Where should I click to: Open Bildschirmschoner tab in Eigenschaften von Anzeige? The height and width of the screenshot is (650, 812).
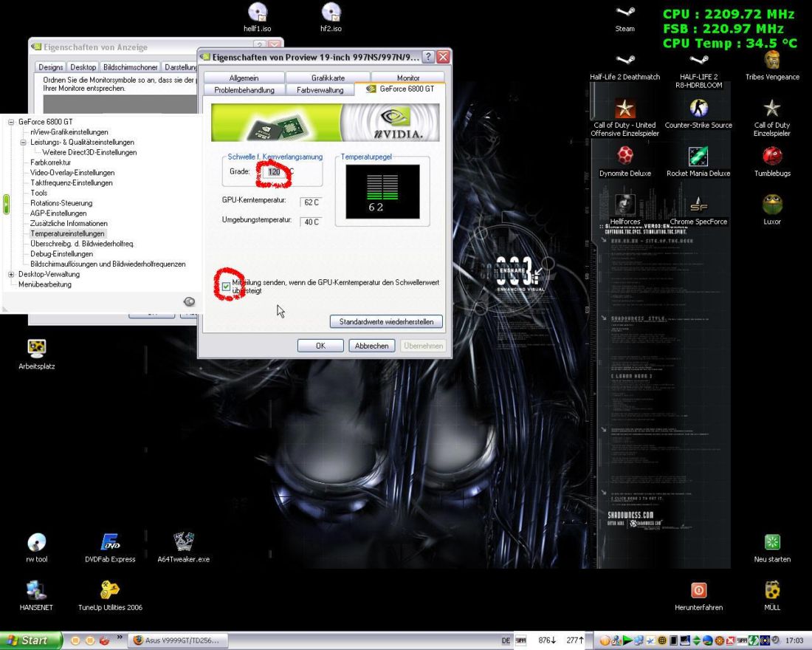click(130, 67)
